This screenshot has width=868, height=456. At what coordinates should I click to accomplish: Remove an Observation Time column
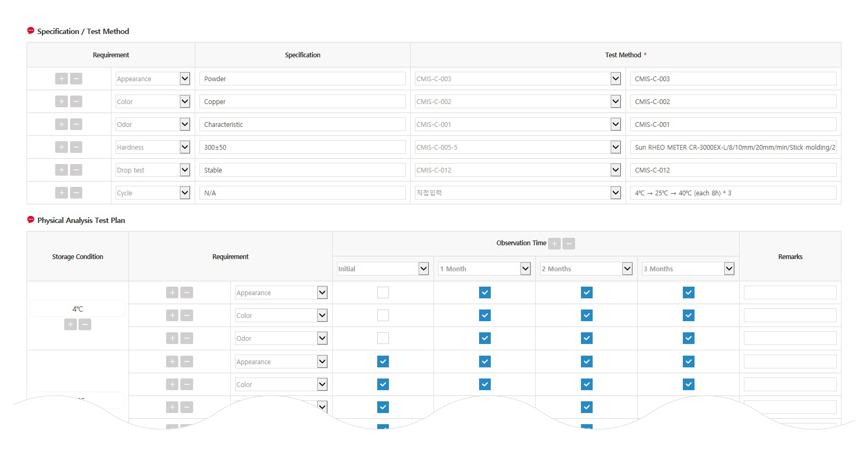569,244
